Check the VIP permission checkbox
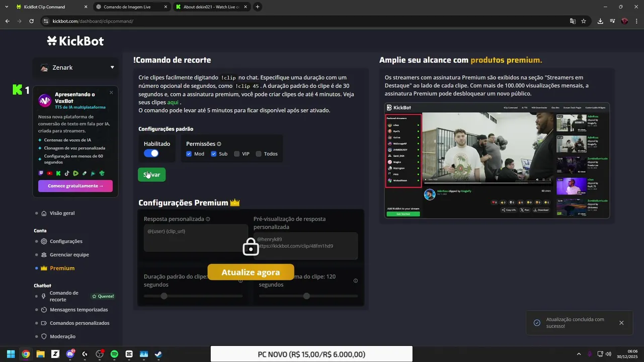This screenshot has height=362, width=644. coord(237,154)
